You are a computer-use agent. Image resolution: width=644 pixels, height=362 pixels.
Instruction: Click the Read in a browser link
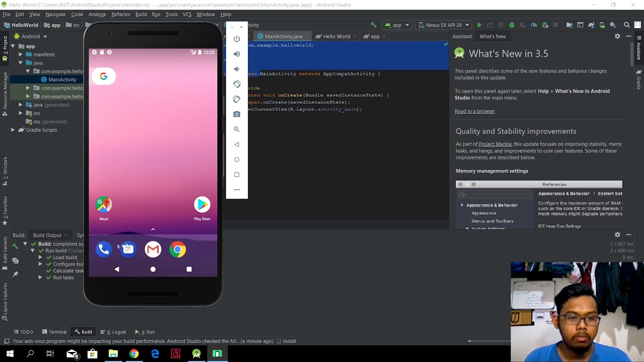pos(475,111)
